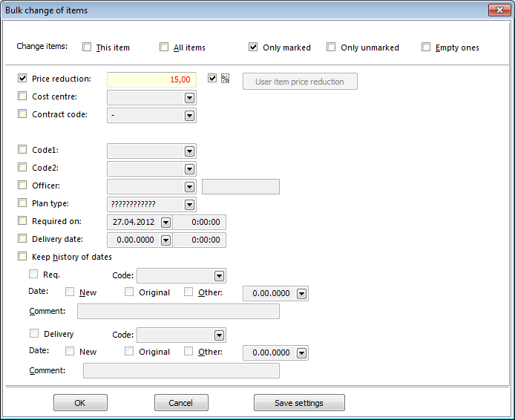Click the Required on time field
The height and width of the screenshot is (420, 515).
(200, 223)
